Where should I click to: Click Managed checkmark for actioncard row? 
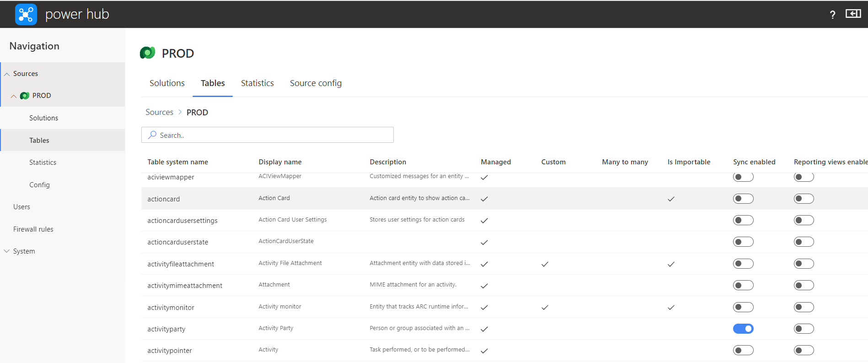[x=484, y=199]
